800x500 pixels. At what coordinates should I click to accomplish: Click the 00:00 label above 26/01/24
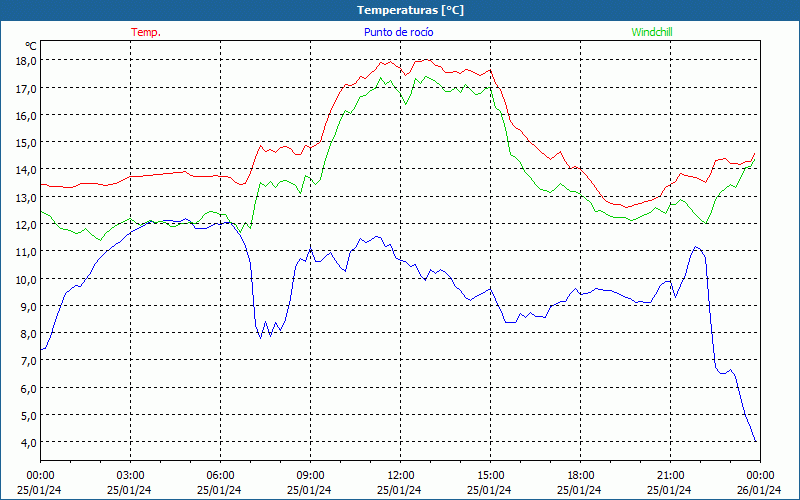(760, 476)
